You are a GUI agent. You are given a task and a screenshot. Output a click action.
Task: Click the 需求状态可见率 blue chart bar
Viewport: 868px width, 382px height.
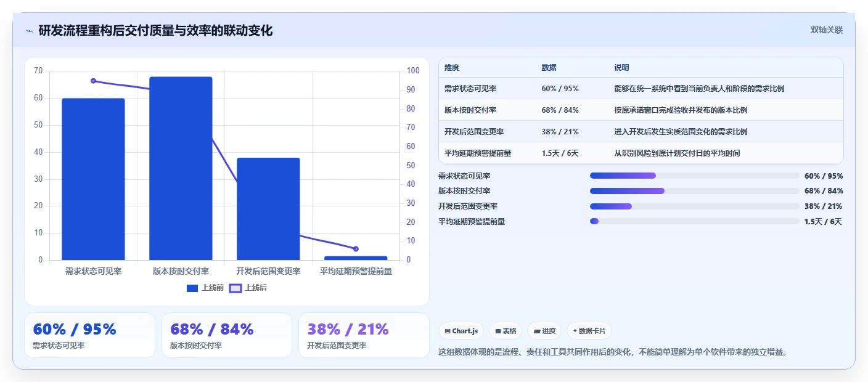(x=93, y=179)
